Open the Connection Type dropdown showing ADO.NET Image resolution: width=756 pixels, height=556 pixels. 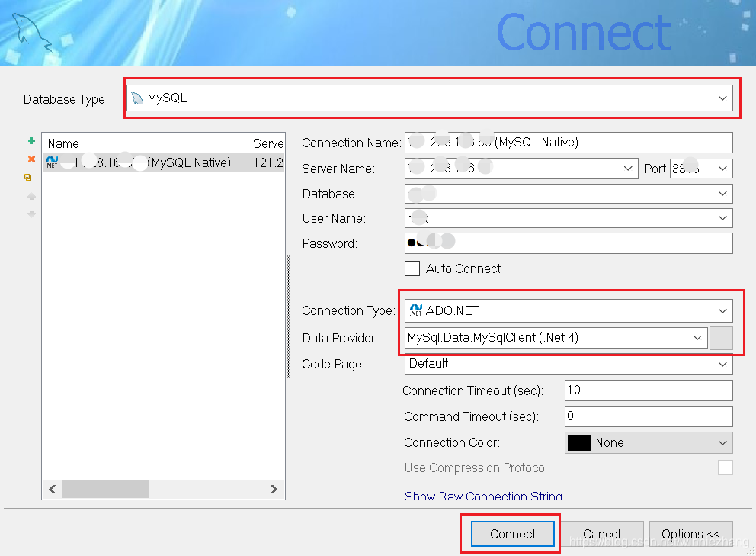tap(569, 311)
